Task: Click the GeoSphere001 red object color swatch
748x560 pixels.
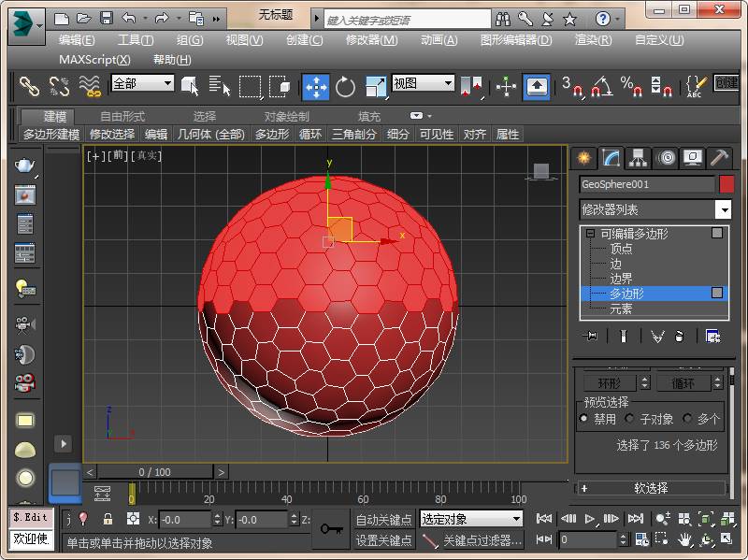Action: [x=726, y=184]
